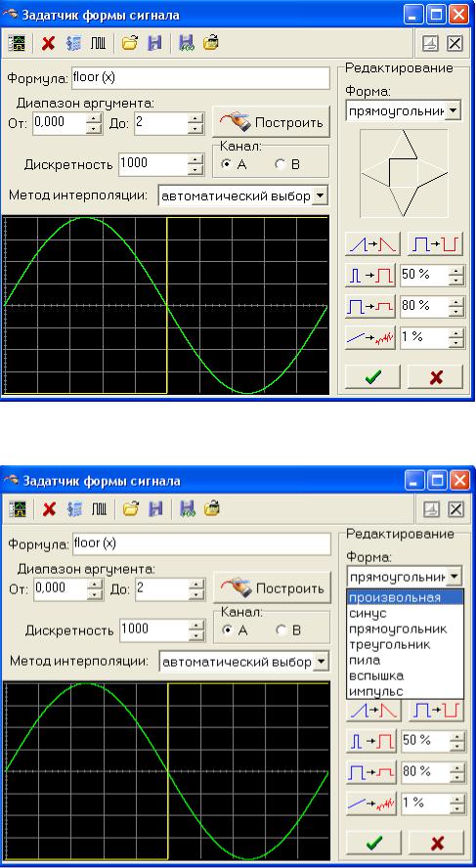
Task: Click oscilloscope icon in lower window toolbar
Action: 20,509
